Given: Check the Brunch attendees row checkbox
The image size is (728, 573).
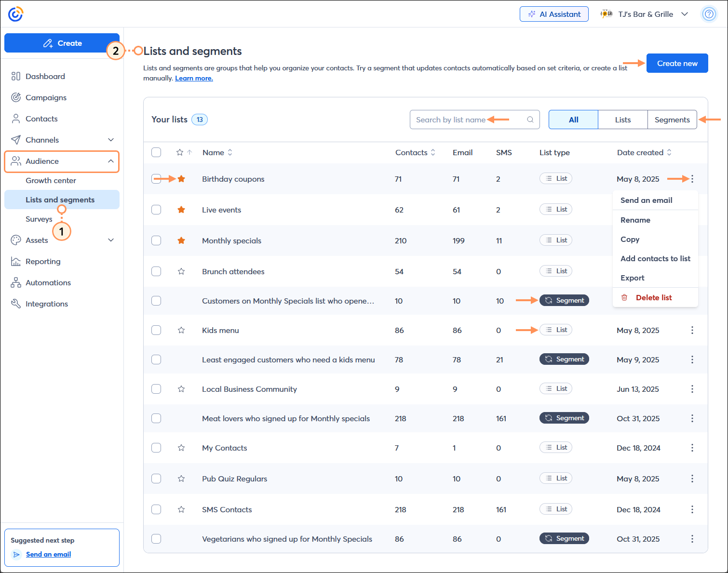Looking at the screenshot, I should tap(156, 271).
